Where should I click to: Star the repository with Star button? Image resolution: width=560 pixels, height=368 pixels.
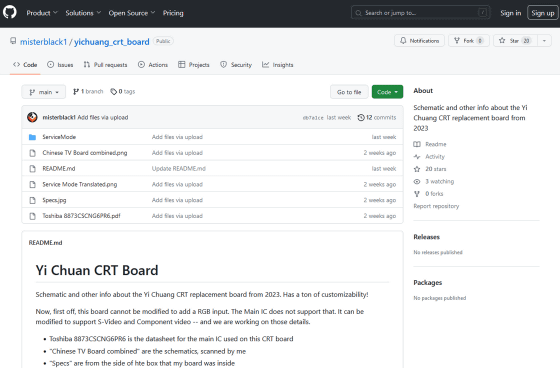[x=515, y=41]
